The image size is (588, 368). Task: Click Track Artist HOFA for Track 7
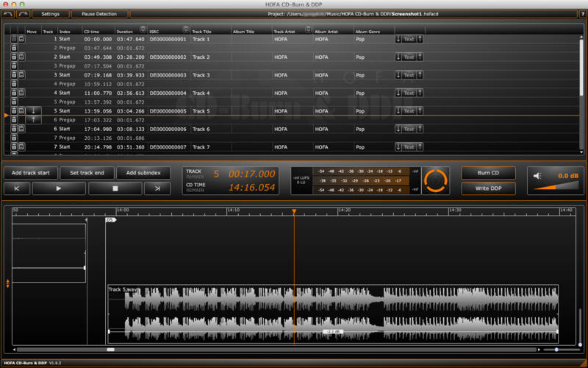pos(281,147)
